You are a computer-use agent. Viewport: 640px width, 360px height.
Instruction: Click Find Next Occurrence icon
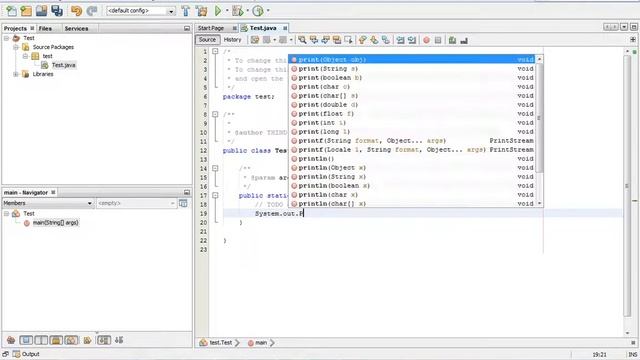click(x=325, y=40)
